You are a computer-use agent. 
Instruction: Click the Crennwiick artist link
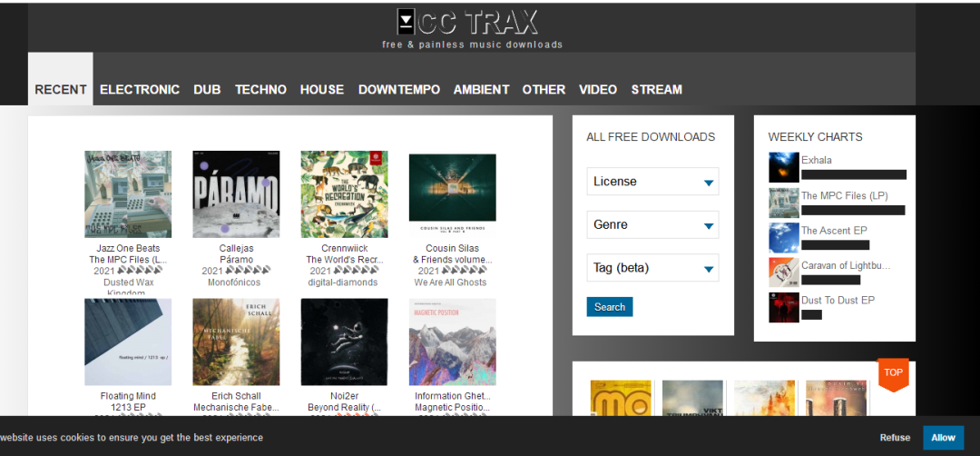pos(345,248)
